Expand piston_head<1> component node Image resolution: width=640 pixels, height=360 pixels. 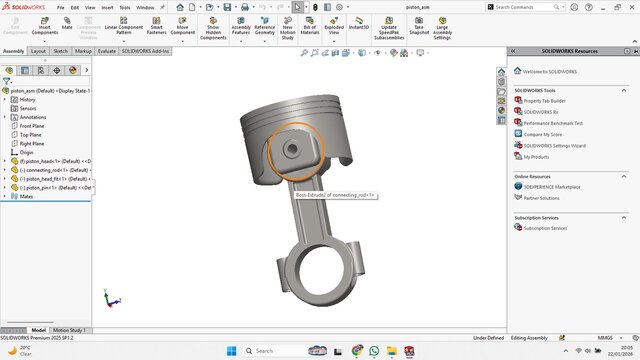coord(5,161)
